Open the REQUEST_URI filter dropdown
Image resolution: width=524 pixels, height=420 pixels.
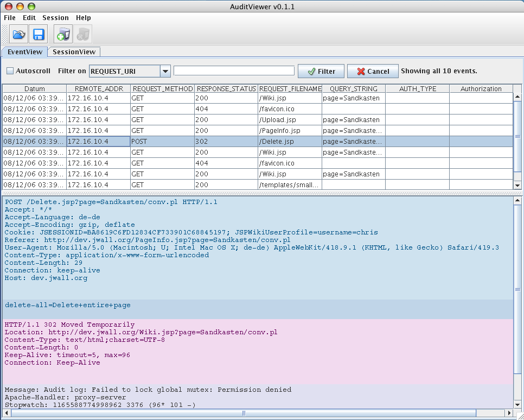pos(165,71)
